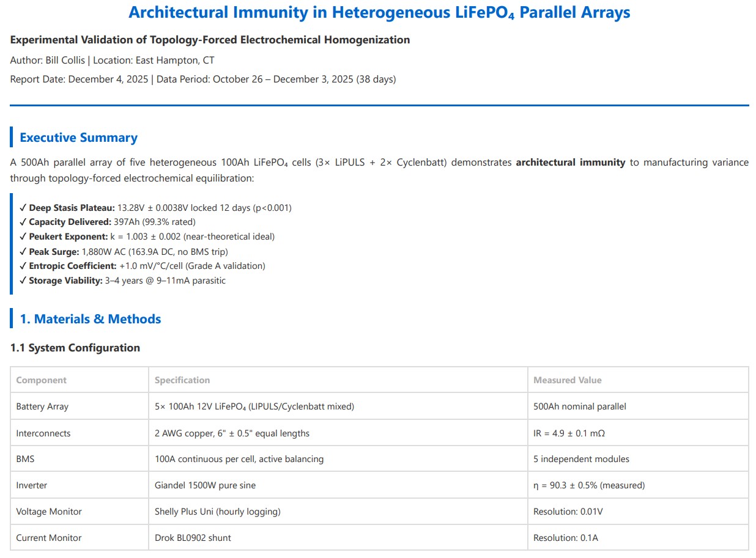The width and height of the screenshot is (756, 558).
Task: Click the checkmark beside Storage Viability
Action: [x=23, y=281]
